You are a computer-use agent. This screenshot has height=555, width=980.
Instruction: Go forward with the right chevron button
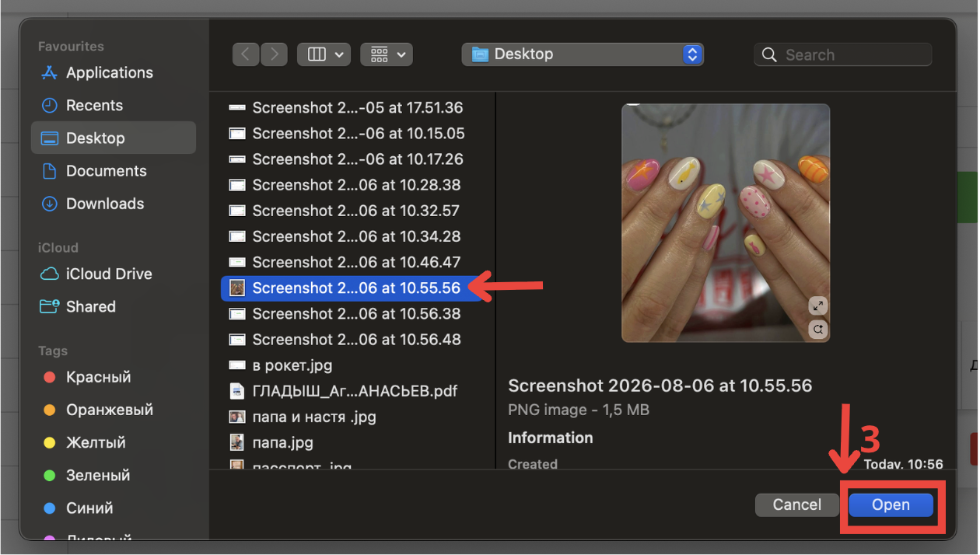click(x=274, y=54)
